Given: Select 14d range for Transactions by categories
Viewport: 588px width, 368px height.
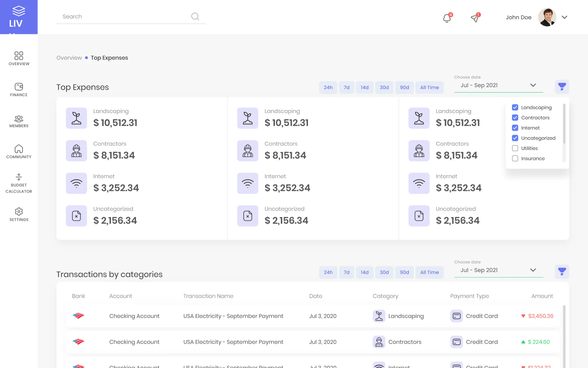Looking at the screenshot, I should (x=365, y=272).
